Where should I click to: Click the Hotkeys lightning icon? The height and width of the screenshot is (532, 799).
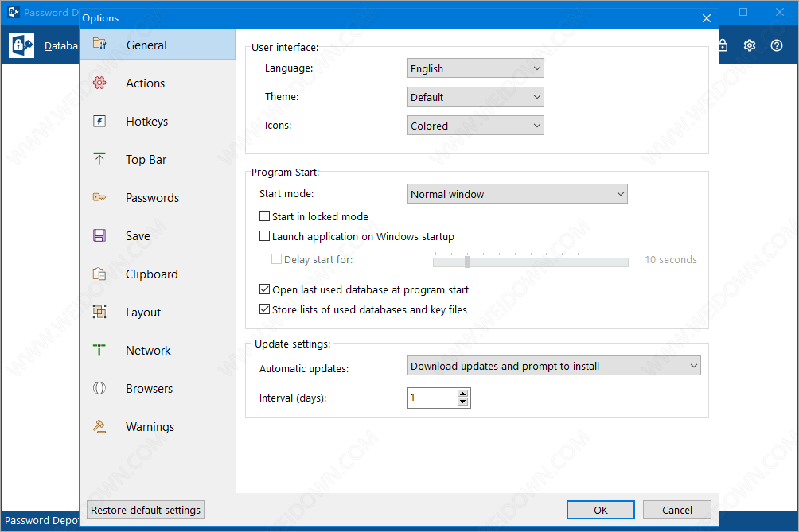pyautogui.click(x=99, y=121)
